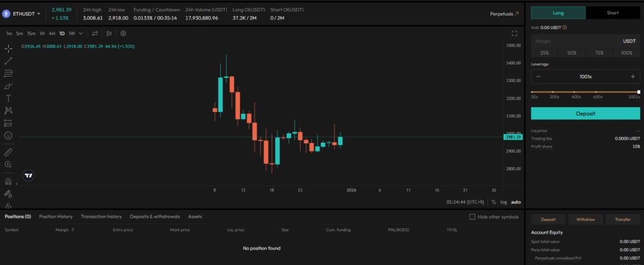The height and width of the screenshot is (265, 644).
Task: Click the 400x mark on leverage slider
Action: (576, 92)
